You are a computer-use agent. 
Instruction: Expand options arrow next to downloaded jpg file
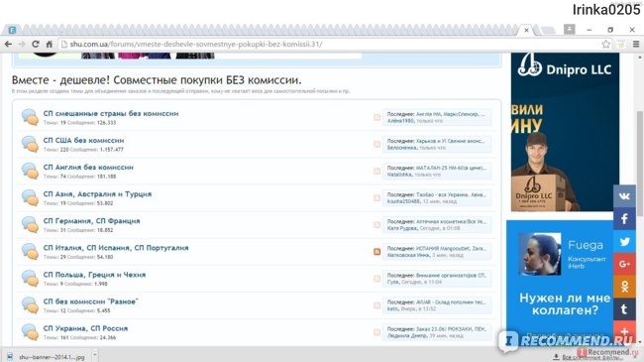[94, 355]
